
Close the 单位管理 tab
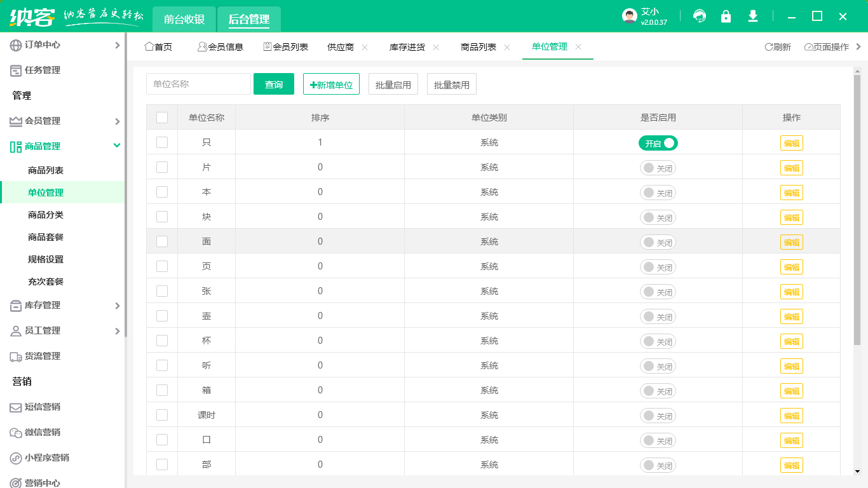point(578,47)
